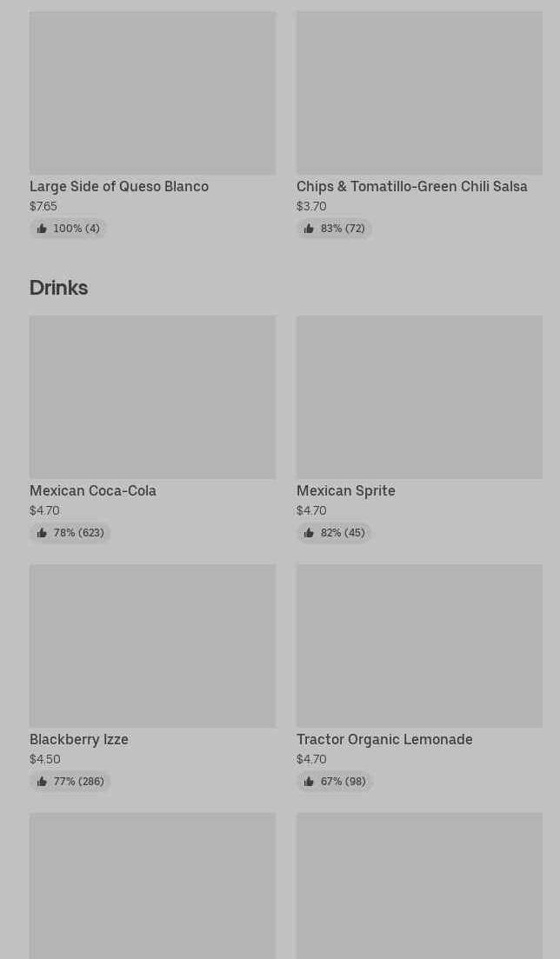560x959 pixels.
Task: Click the Mexican Sprite thumbs-up rating icon
Action: pyautogui.click(x=309, y=533)
